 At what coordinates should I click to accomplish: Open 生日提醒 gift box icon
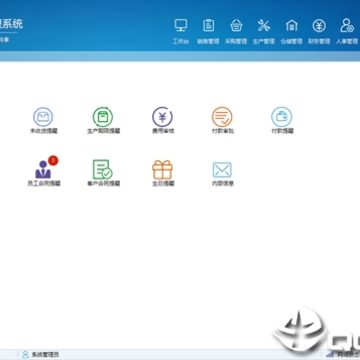coord(162,169)
